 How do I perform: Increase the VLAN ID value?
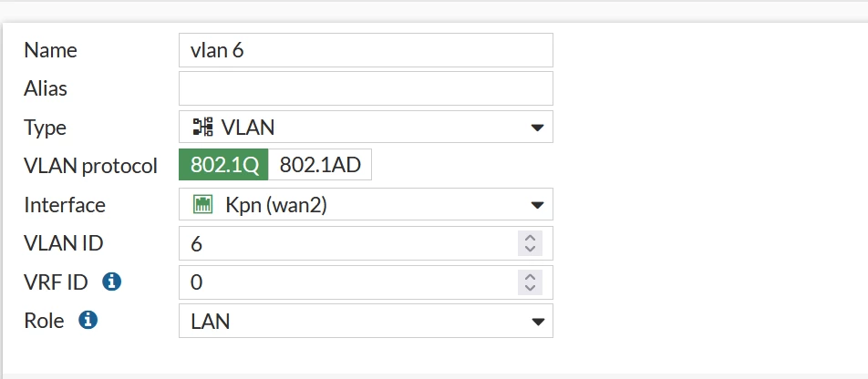tap(531, 238)
